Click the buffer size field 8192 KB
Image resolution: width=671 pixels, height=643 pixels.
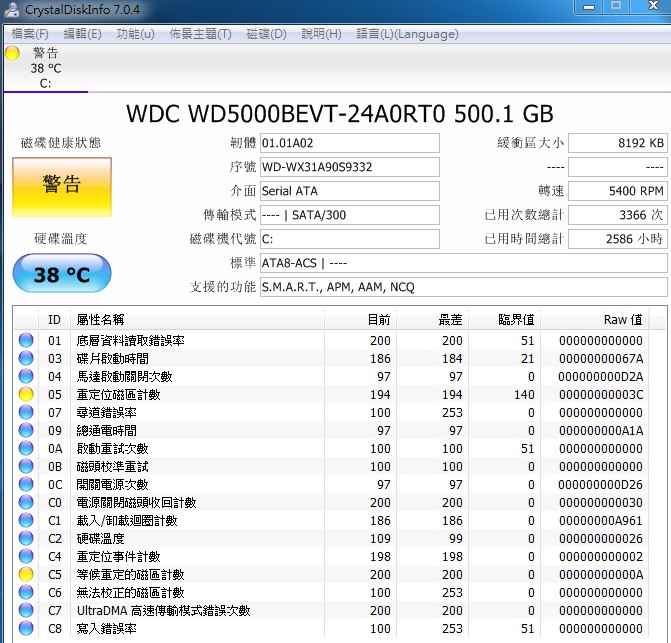pyautogui.click(x=618, y=143)
